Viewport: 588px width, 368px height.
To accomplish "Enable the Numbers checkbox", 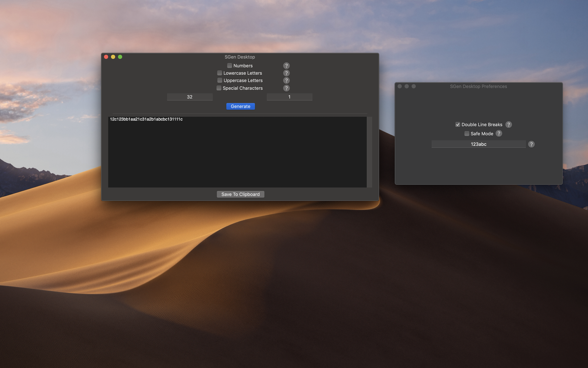I will [230, 66].
